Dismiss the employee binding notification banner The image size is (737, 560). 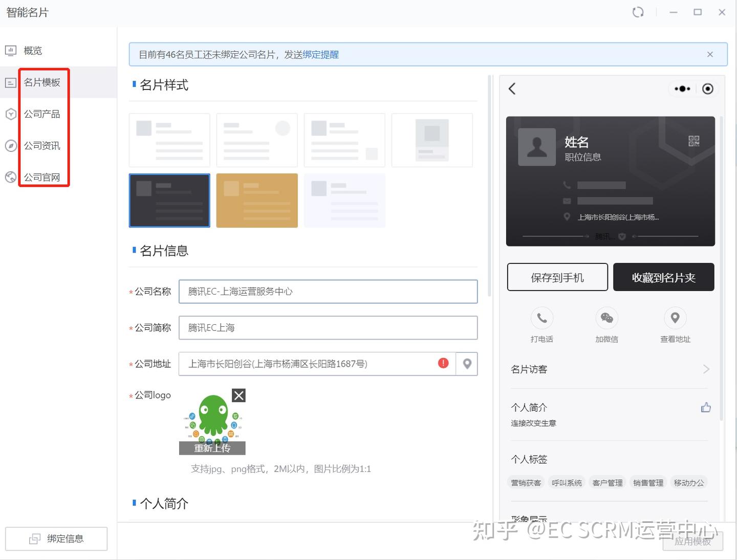[710, 54]
